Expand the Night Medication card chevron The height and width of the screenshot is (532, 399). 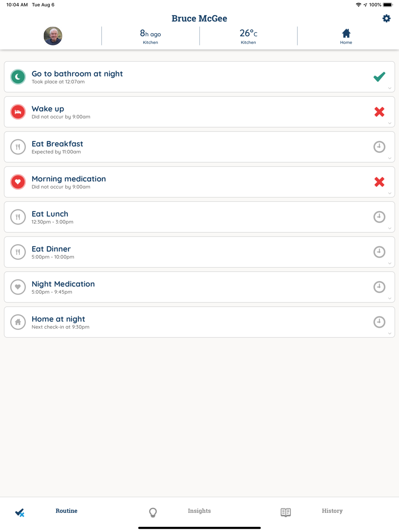click(390, 299)
